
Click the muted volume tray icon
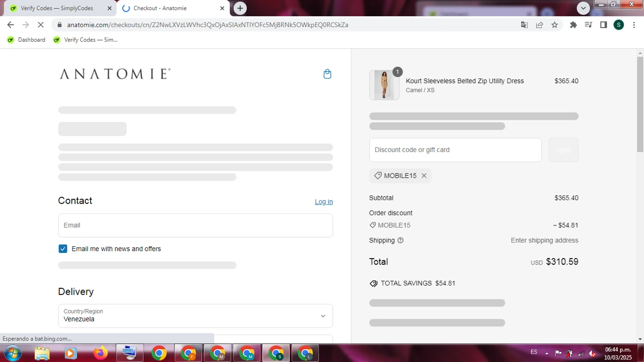(x=592, y=353)
